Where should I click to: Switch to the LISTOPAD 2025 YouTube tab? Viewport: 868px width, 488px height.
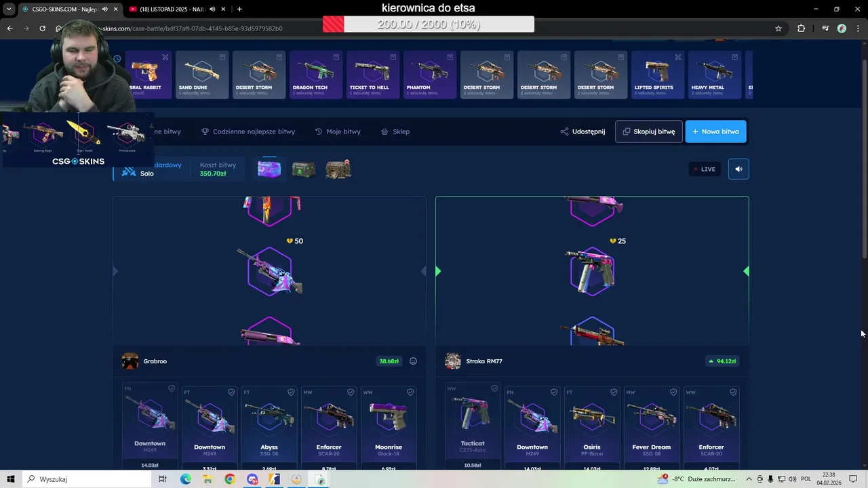[x=176, y=9]
